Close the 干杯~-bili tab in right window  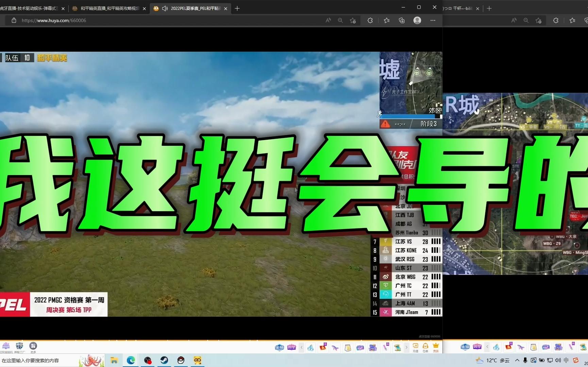coord(477,9)
